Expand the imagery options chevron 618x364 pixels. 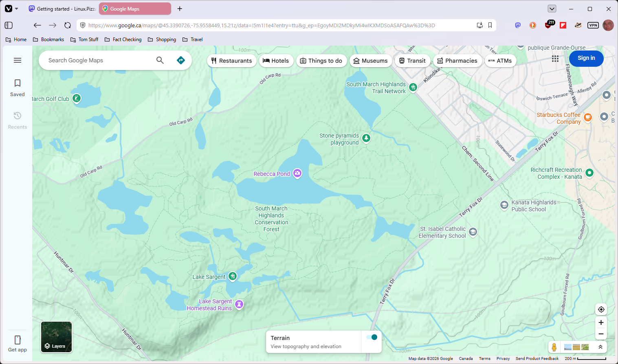[x=600, y=347]
